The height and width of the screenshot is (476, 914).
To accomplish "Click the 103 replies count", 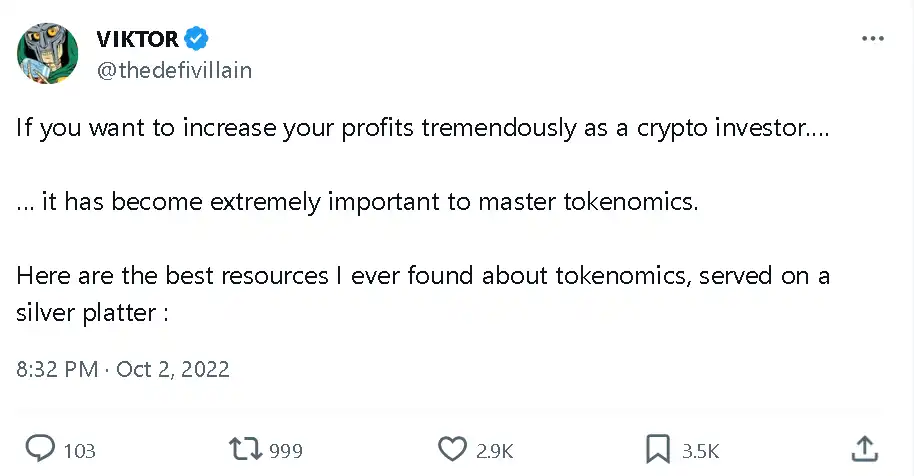I will coord(79,451).
